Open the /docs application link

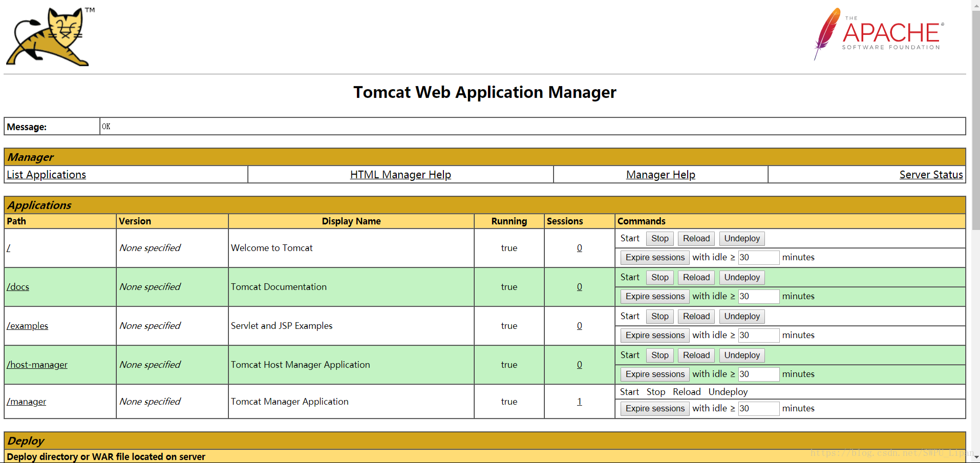18,287
